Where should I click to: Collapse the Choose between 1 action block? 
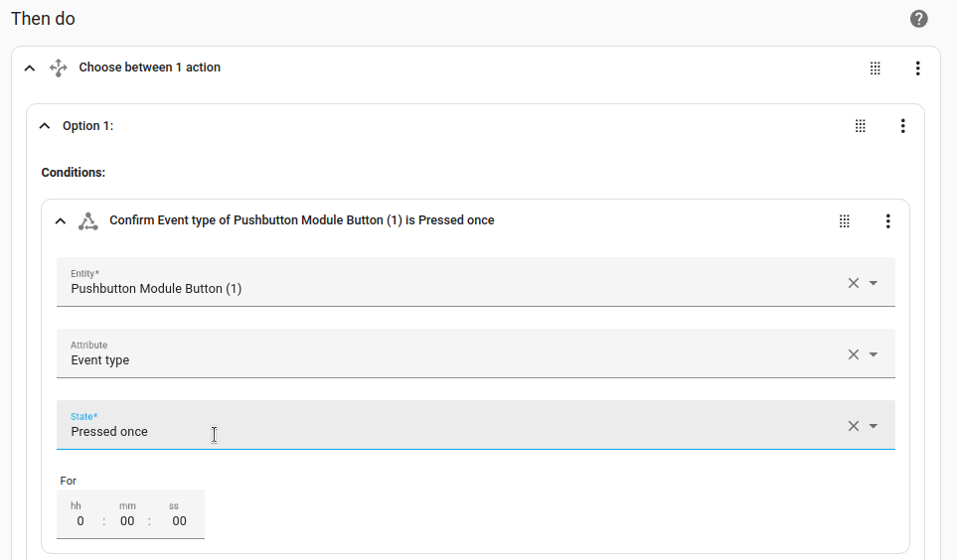(30, 69)
